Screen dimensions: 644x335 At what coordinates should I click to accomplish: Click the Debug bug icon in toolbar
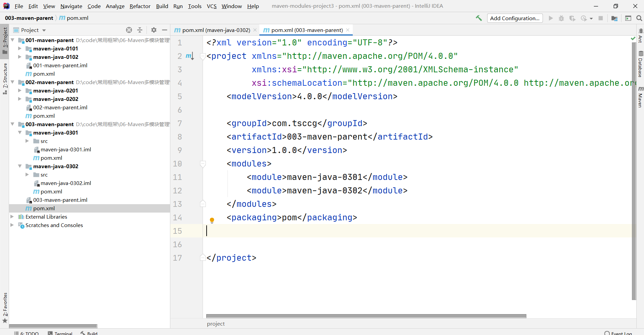(x=561, y=18)
